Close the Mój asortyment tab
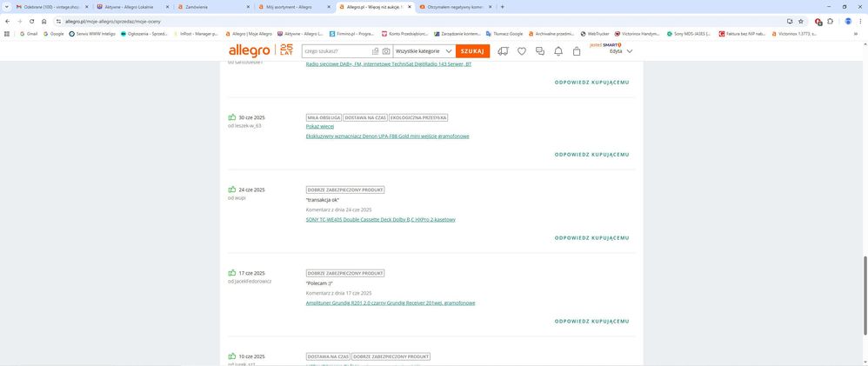This screenshot has width=868, height=366. [330, 7]
